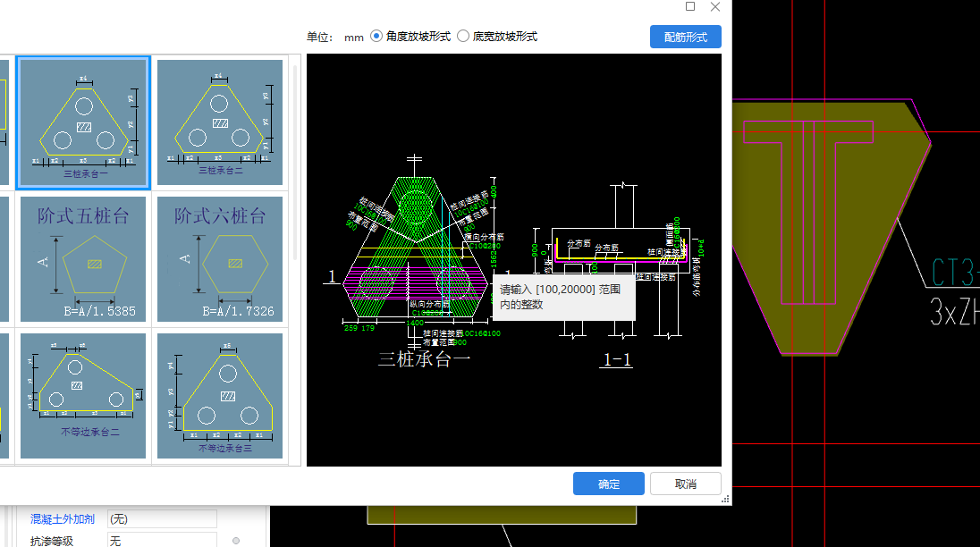The image size is (980, 547).
Task: Confirm with the 确定 button
Action: [609, 484]
